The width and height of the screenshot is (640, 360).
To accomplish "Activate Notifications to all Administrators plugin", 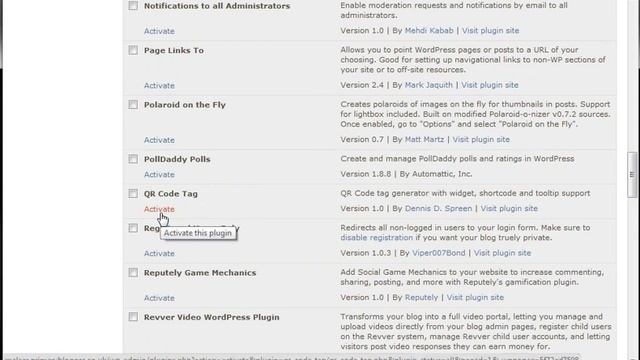I will coord(159,31).
